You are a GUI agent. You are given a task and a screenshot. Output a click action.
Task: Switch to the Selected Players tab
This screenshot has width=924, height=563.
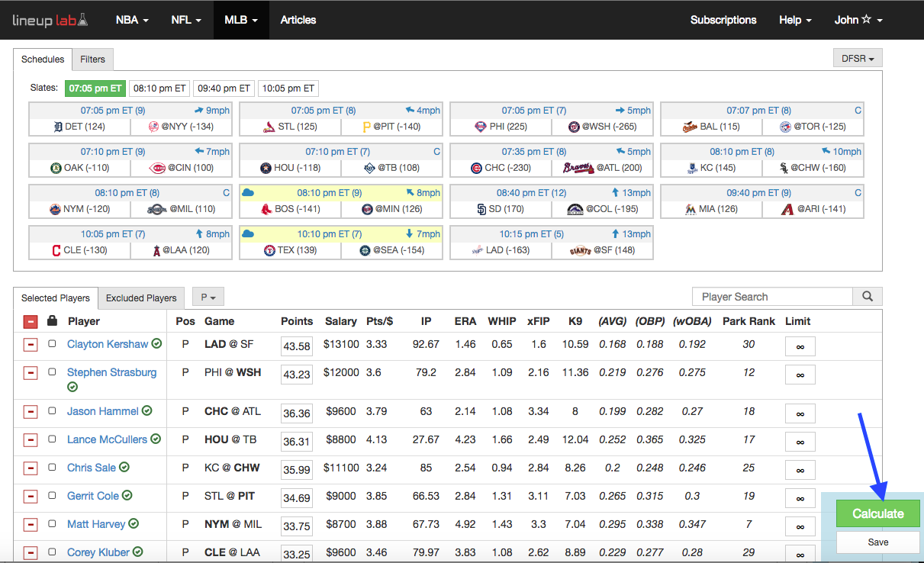[x=56, y=298]
